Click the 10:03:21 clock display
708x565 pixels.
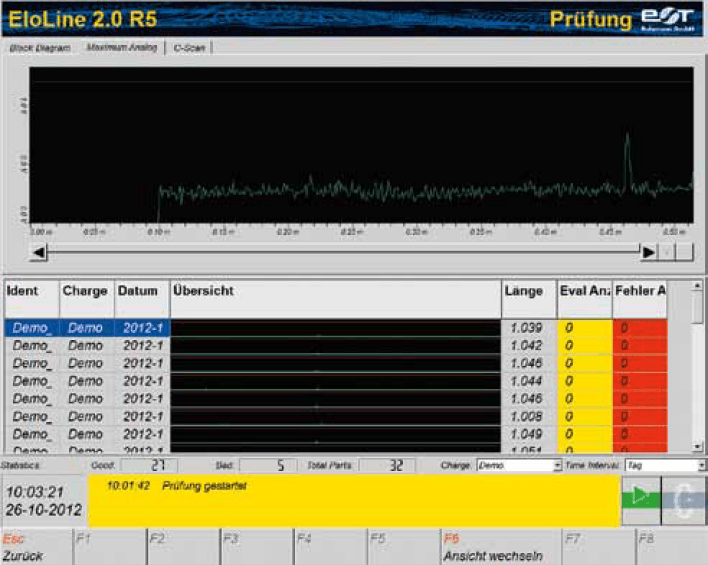tap(35, 492)
